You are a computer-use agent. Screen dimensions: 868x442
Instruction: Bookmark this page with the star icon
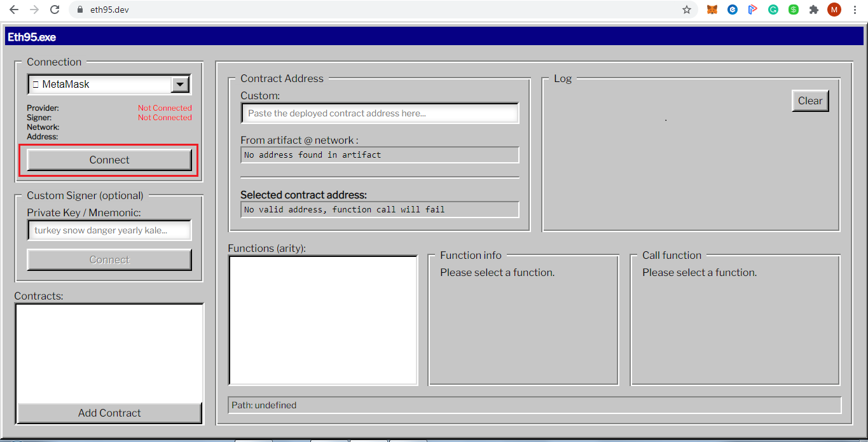coord(687,10)
